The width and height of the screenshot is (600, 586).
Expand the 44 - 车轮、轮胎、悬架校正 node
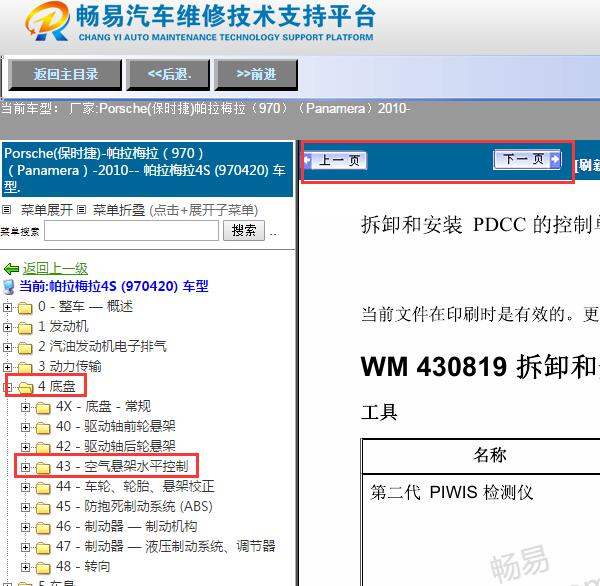(x=25, y=487)
